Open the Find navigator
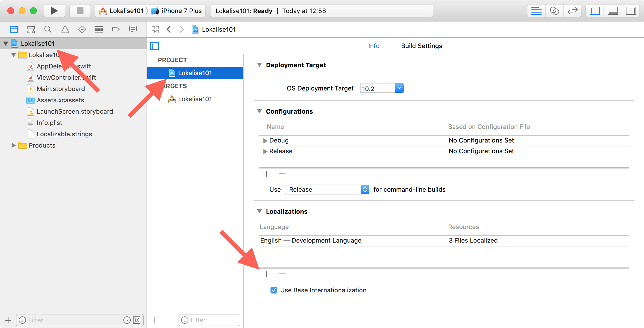644x328 pixels. [48, 29]
